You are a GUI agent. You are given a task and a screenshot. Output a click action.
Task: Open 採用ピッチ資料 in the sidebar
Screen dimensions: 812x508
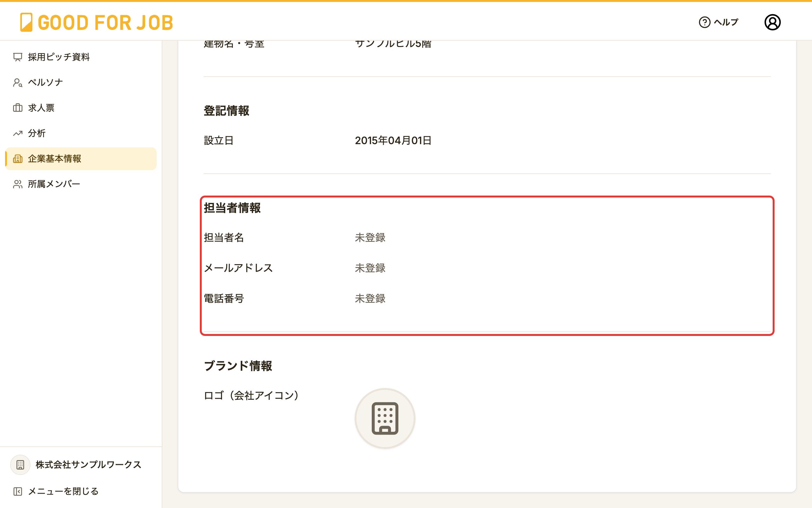point(81,57)
